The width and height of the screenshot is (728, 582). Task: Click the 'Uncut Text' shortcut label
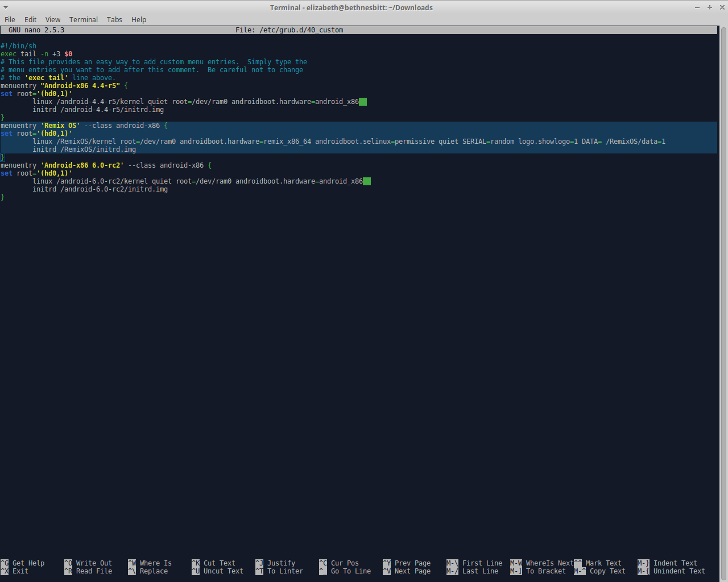(x=224, y=571)
